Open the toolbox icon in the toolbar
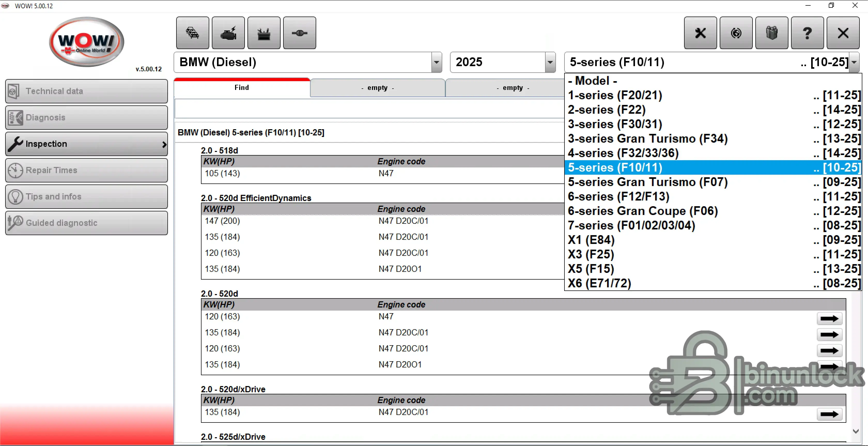The height and width of the screenshot is (446, 868). click(264, 33)
